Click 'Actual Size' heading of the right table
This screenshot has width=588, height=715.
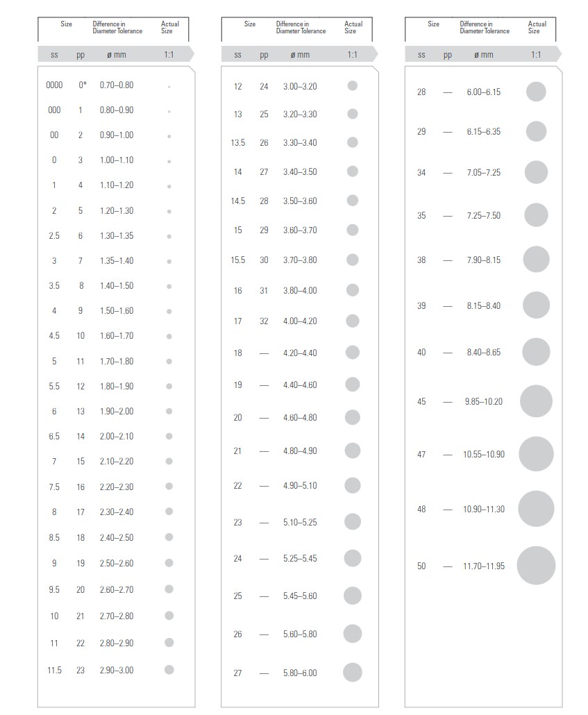(x=537, y=27)
